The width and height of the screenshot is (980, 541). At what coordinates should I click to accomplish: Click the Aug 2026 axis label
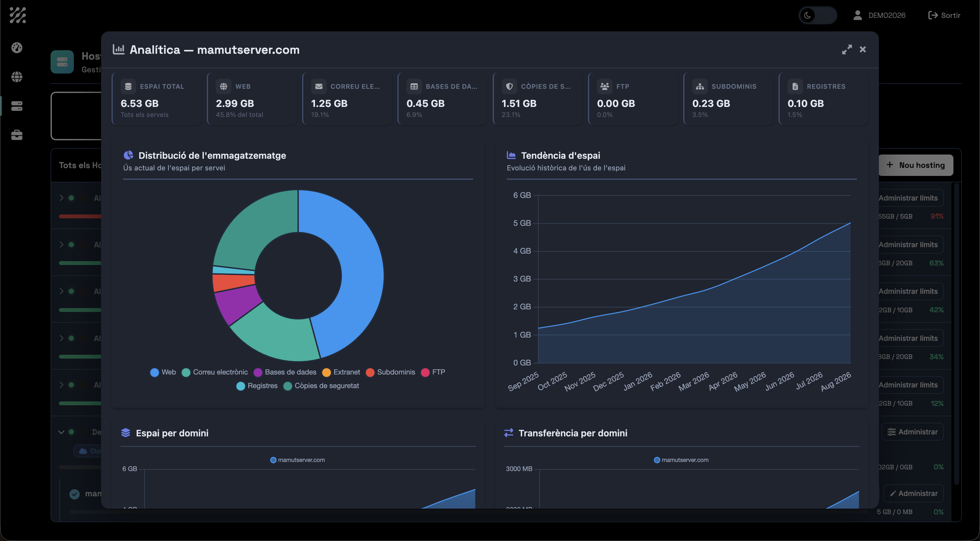pyautogui.click(x=835, y=381)
